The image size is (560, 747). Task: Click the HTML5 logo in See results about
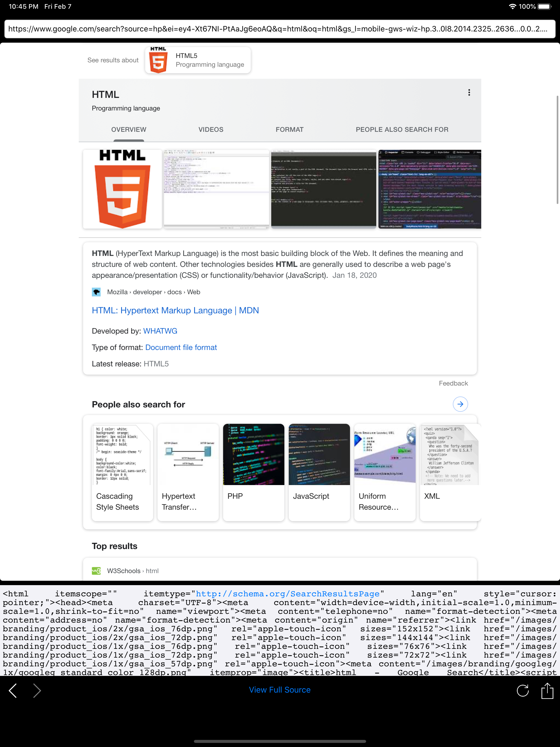click(158, 60)
